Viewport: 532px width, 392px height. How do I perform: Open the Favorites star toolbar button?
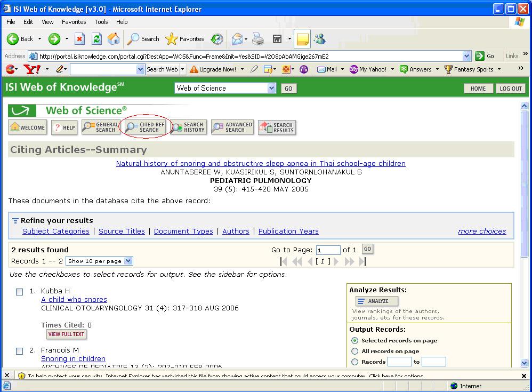coord(184,39)
